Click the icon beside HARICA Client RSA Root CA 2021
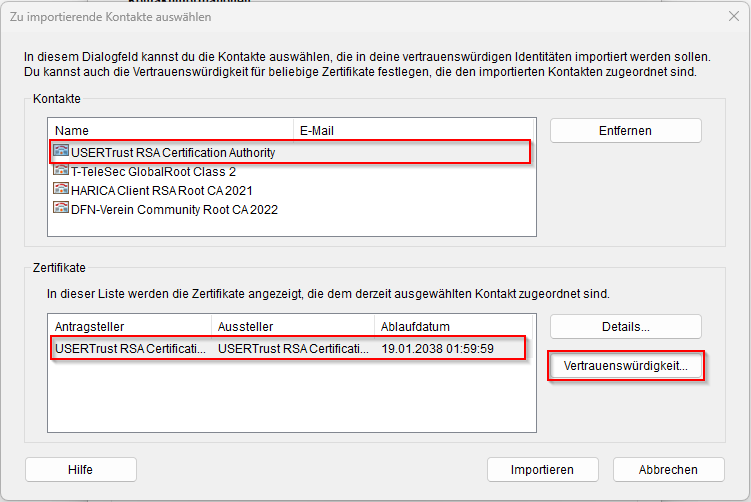The width and height of the screenshot is (751, 502). (61, 189)
